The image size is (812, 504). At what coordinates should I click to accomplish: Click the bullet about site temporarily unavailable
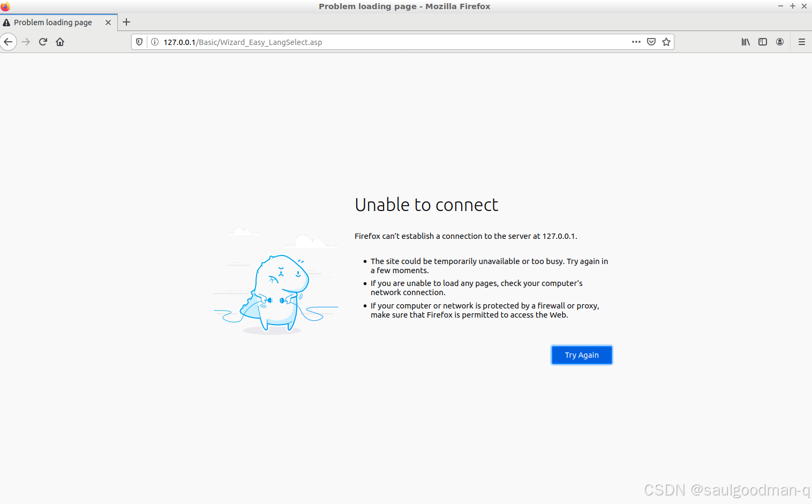coord(489,266)
